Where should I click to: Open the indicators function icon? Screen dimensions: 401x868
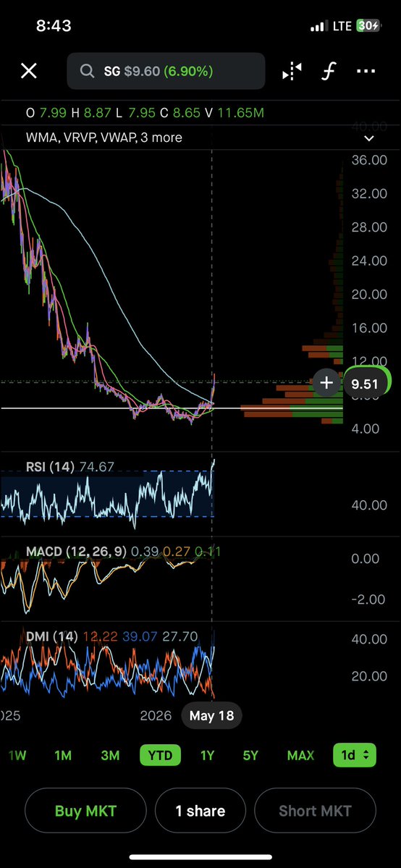point(329,71)
